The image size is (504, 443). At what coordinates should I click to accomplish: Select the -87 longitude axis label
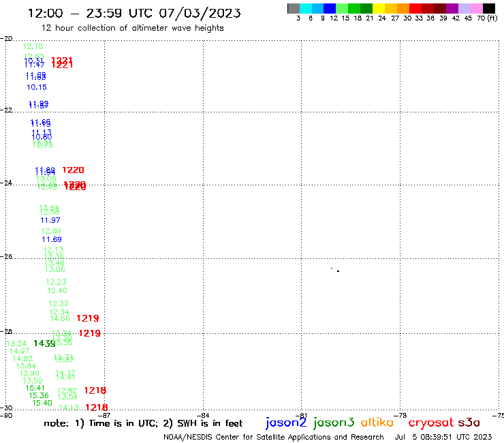[104, 415]
